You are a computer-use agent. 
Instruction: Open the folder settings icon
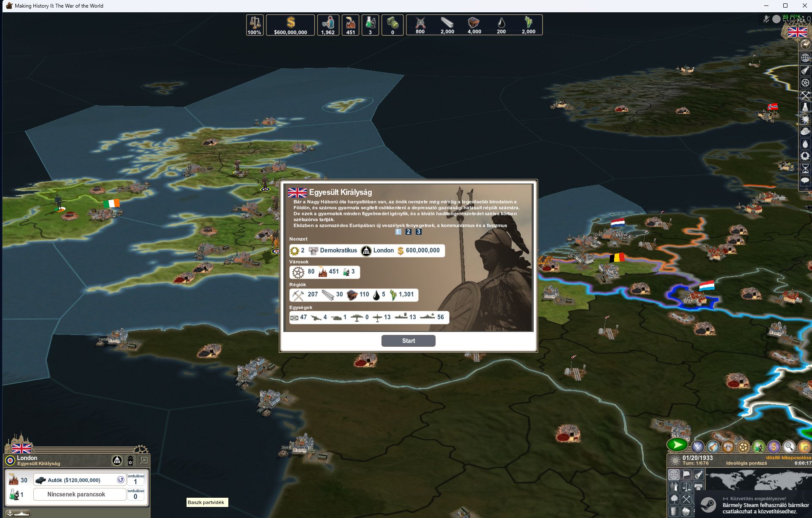(x=804, y=446)
